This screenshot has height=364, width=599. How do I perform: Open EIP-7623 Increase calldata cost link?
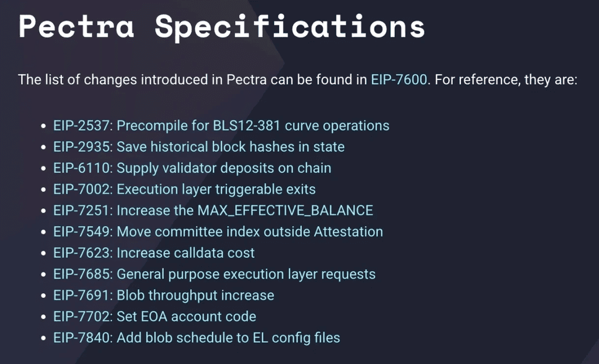coord(154,253)
